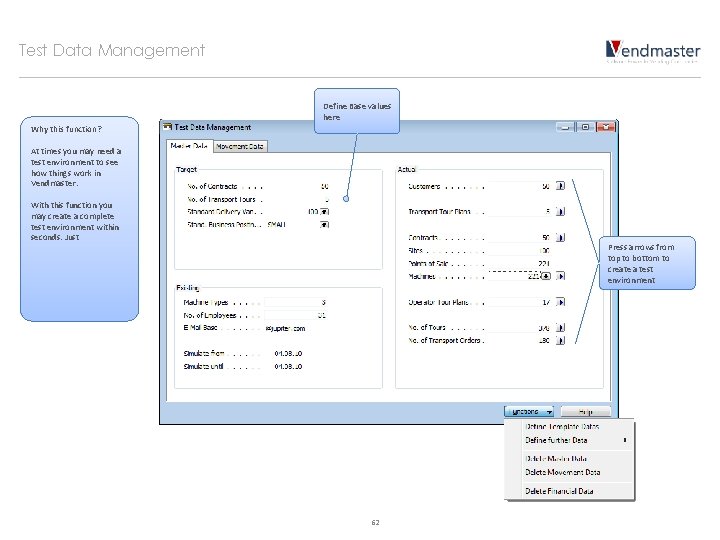Image resolution: width=720 pixels, height=540 pixels.
Task: Open the lookup arrow in the Machines field
Action: [546, 276]
